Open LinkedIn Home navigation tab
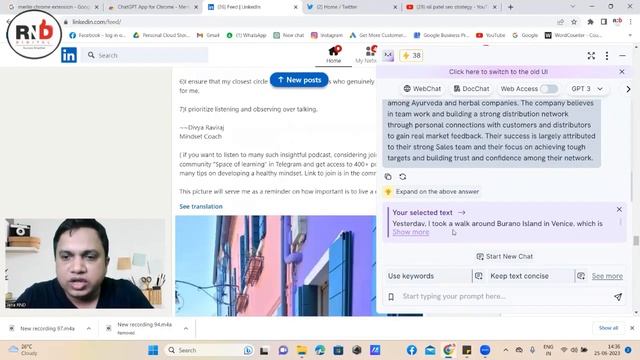Screen dimensions: 640x360 coord(333,55)
